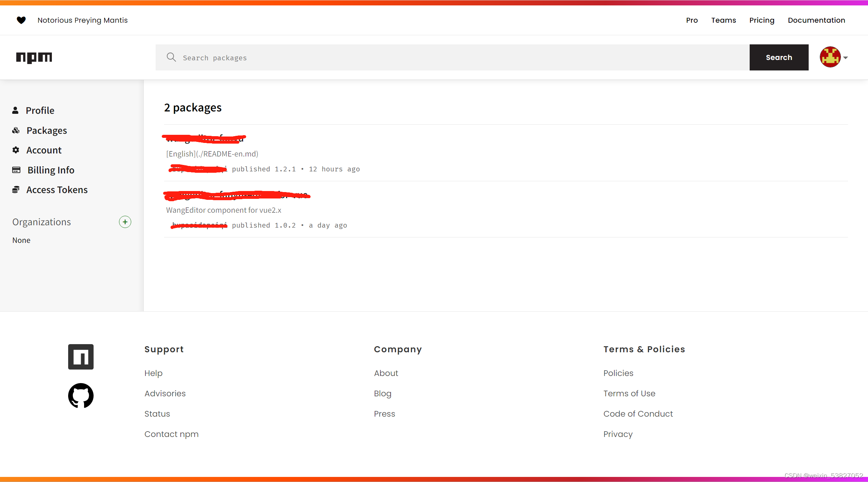Image resolution: width=868 pixels, height=482 pixels.
Task: Open the Packages sidebar item
Action: pyautogui.click(x=46, y=130)
